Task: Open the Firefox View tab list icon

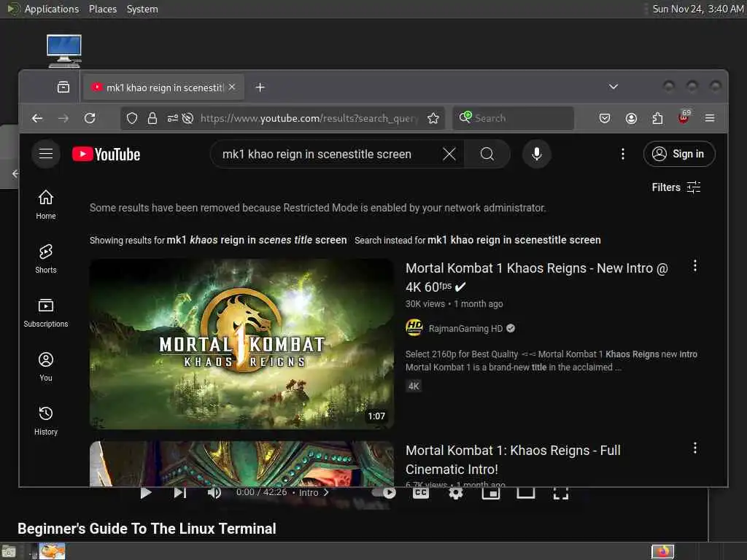Action: pos(63,87)
